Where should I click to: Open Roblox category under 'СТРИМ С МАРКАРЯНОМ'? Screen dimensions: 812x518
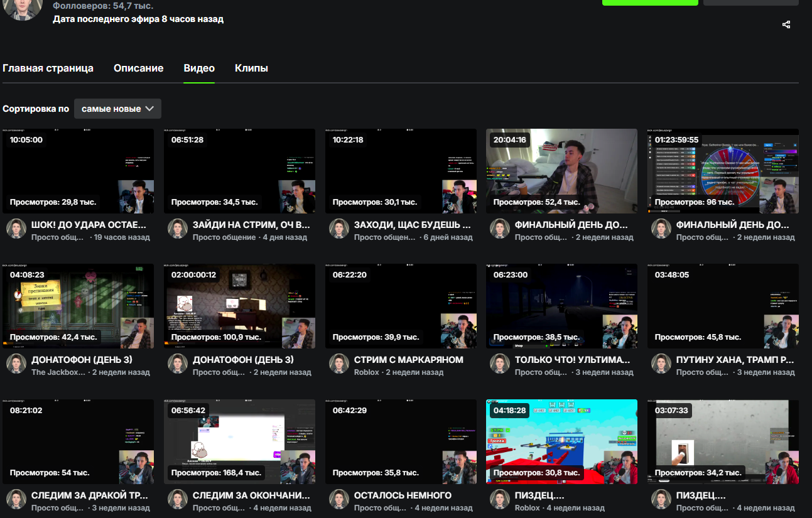[x=367, y=372]
